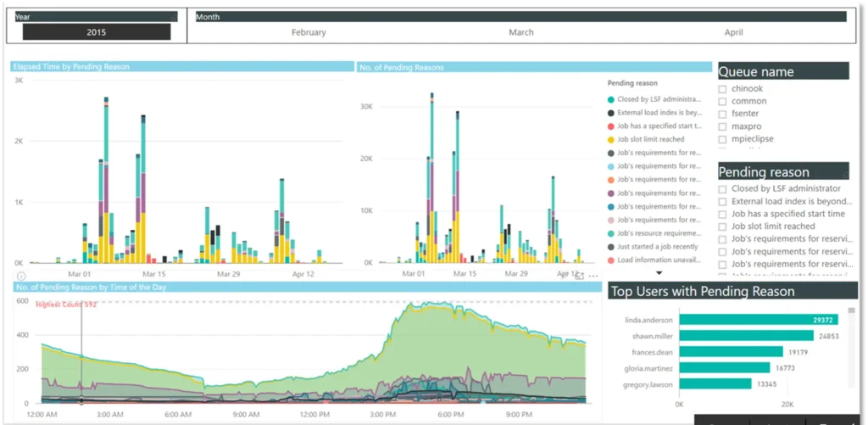This screenshot has height=425, width=868.
Task: Click the teal Closed by LSF legend dot
Action: pos(610,100)
